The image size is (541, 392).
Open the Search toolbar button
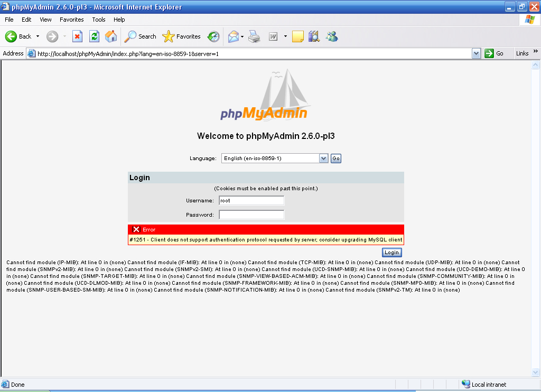[x=140, y=36]
